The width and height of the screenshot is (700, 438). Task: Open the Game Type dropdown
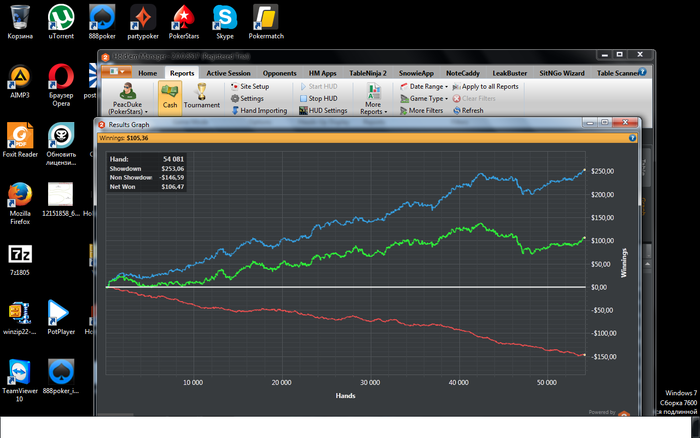[x=424, y=98]
